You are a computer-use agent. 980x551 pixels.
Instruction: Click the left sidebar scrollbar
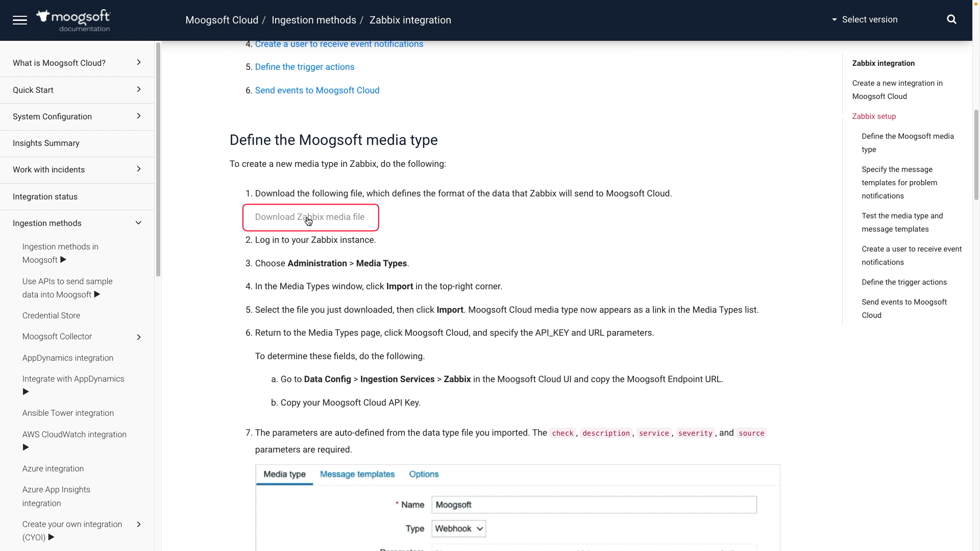[x=158, y=159]
